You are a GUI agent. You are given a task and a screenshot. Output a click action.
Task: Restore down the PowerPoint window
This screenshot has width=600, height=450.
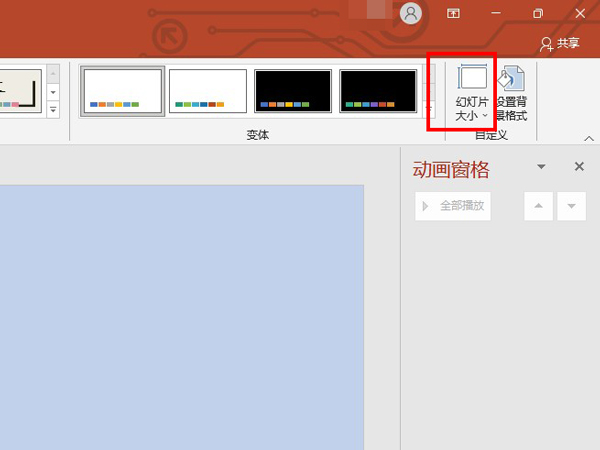coord(538,14)
